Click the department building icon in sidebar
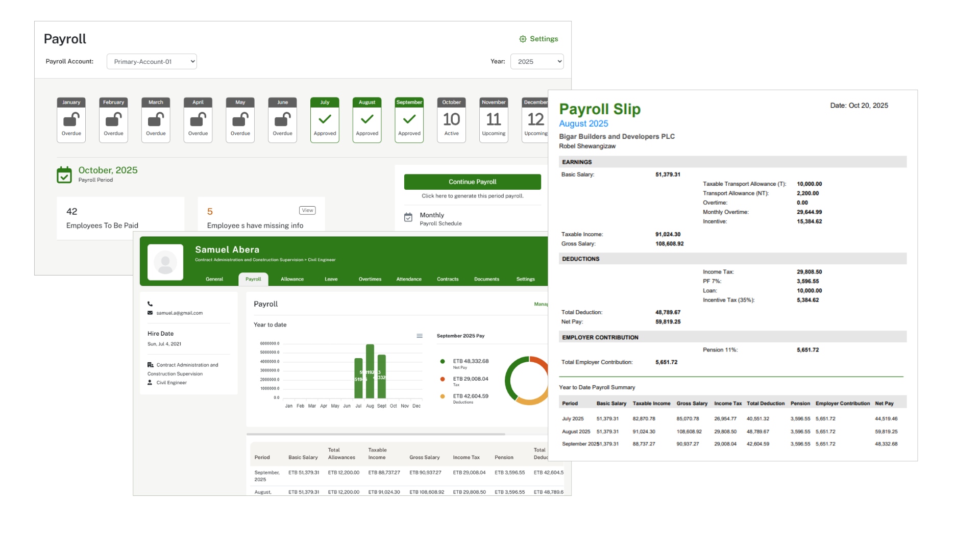 (x=151, y=365)
